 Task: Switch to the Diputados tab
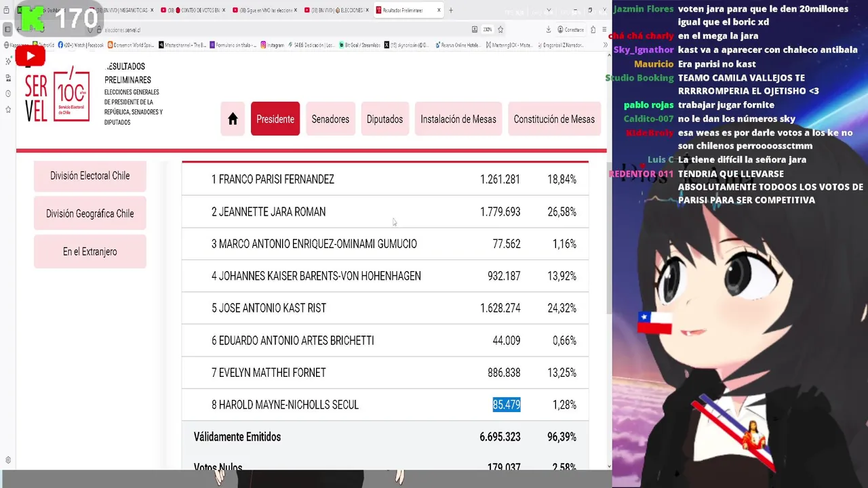pyautogui.click(x=384, y=119)
